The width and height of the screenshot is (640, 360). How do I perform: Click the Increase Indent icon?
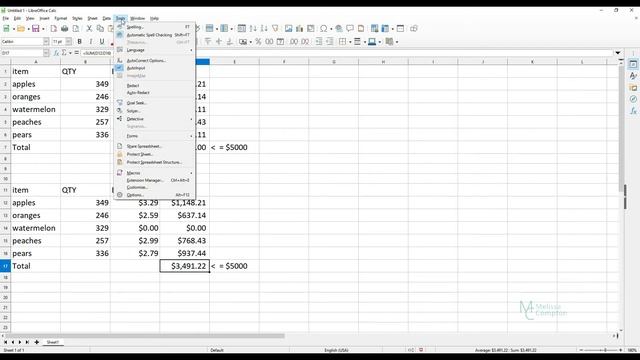pos(319,42)
